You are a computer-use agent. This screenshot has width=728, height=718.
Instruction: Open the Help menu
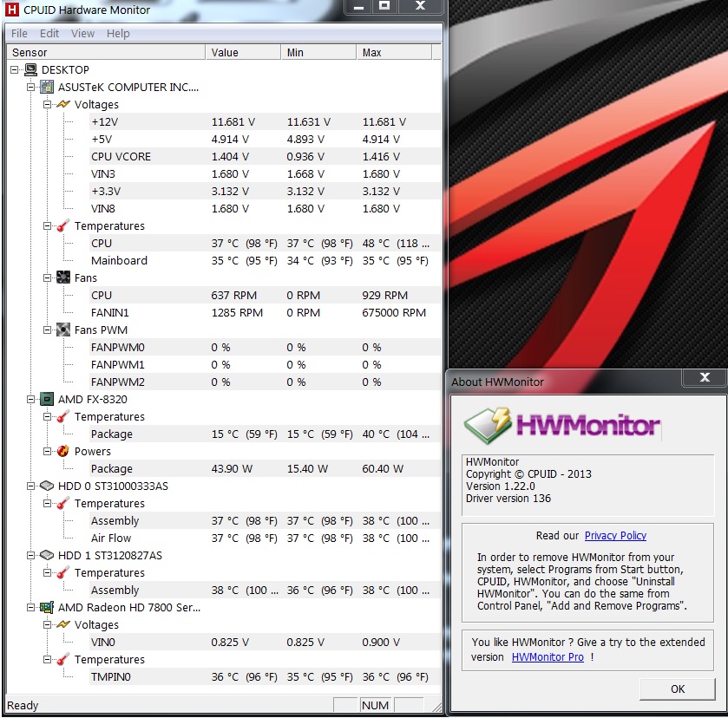tap(118, 34)
